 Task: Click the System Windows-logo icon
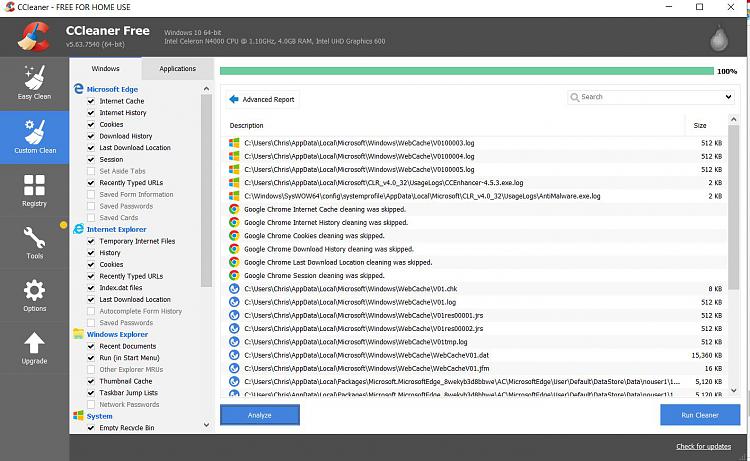pyautogui.click(x=78, y=416)
